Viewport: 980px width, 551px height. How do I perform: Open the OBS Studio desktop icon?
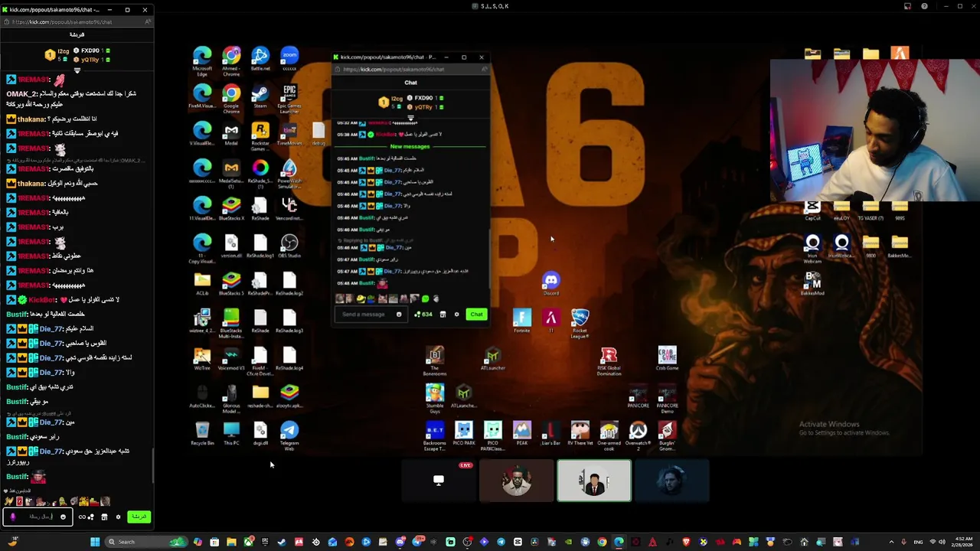point(289,246)
